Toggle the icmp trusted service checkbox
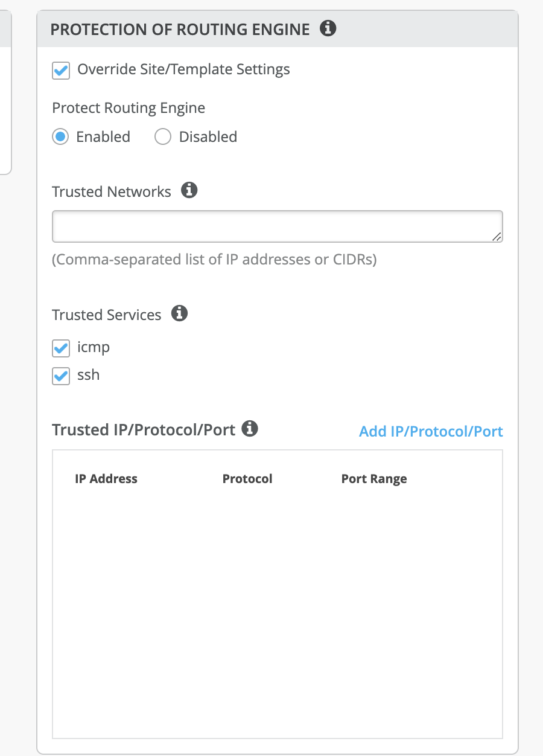Viewport: 543px width, 756px height. pos(61,348)
